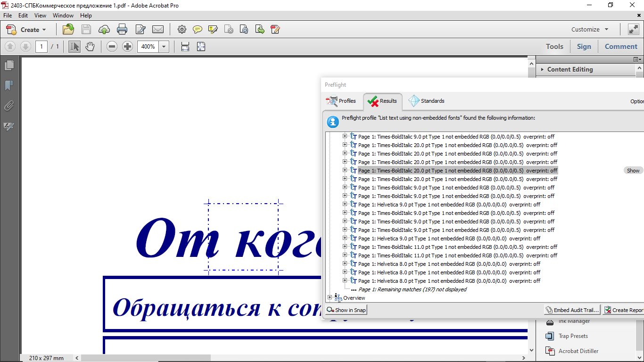
Task: Click the 400% zoom value field
Action: coord(148,47)
